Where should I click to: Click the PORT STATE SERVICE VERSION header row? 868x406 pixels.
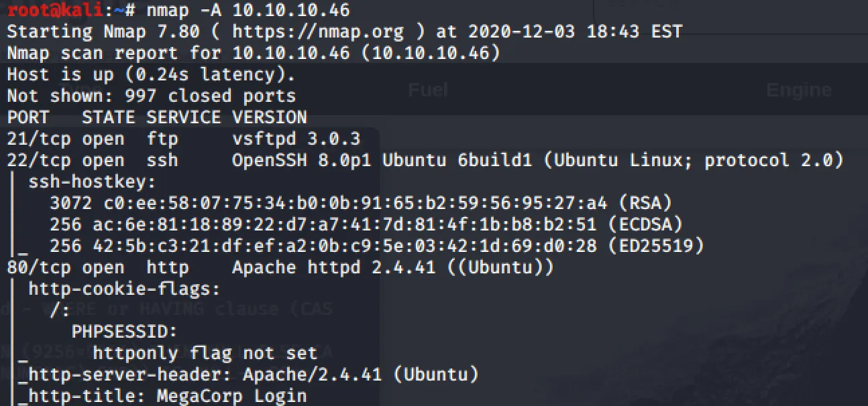(157, 117)
